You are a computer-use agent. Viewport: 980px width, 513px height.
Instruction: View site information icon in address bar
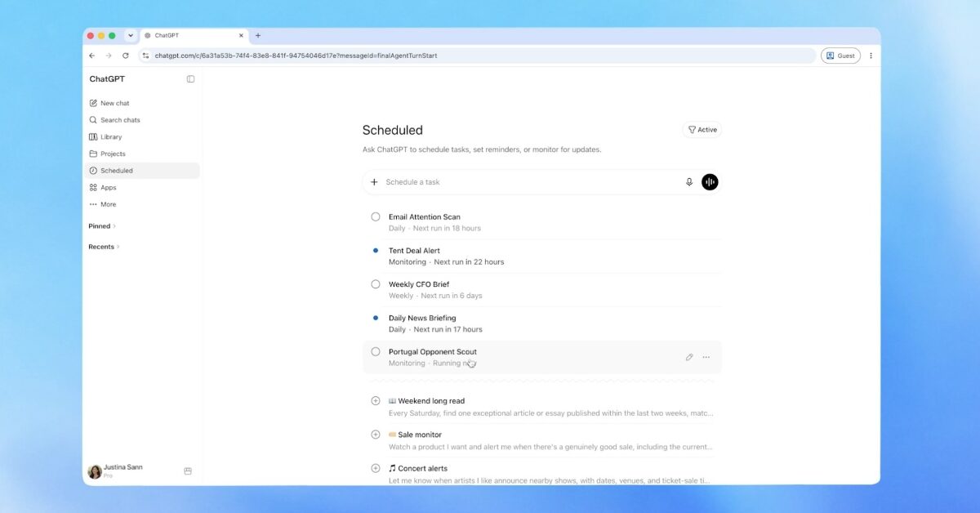(146, 56)
